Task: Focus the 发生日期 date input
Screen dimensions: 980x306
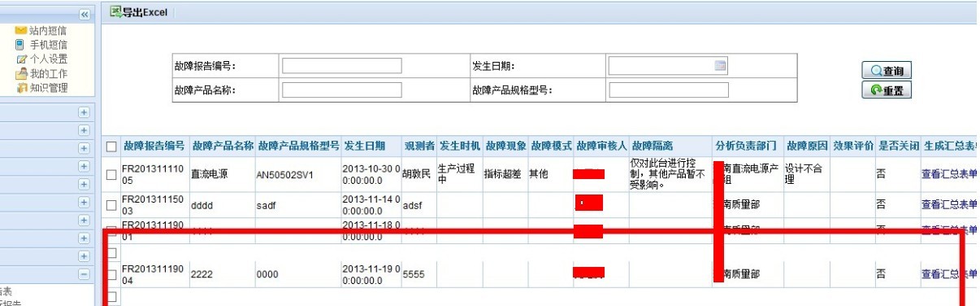Action: pyautogui.click(x=668, y=66)
